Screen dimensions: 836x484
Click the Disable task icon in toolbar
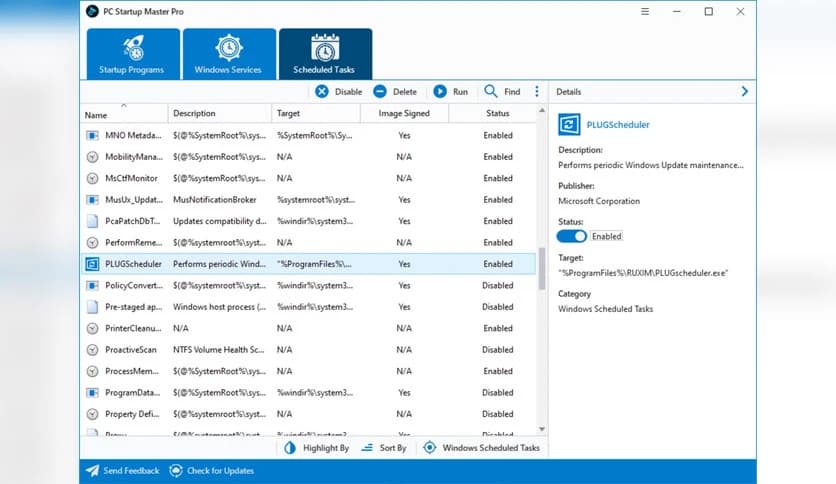click(x=322, y=92)
